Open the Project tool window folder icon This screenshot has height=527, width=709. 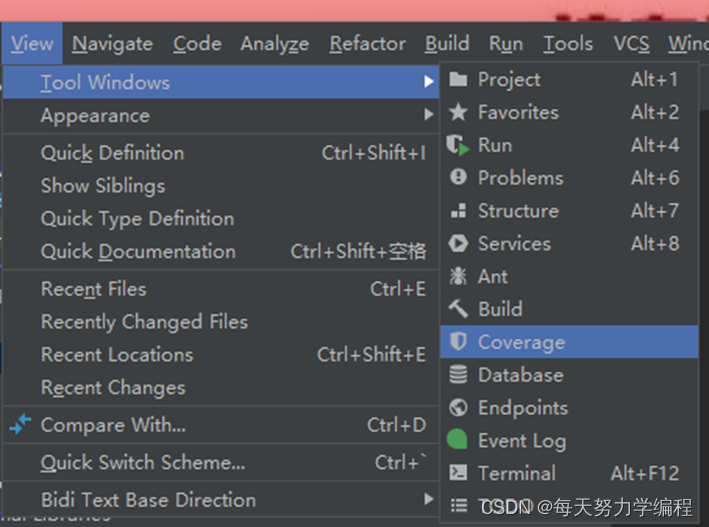[458, 80]
